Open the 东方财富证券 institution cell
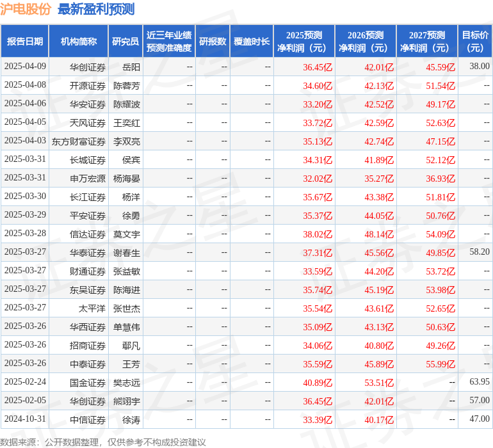This screenshot has height=448, width=493. click(79, 141)
